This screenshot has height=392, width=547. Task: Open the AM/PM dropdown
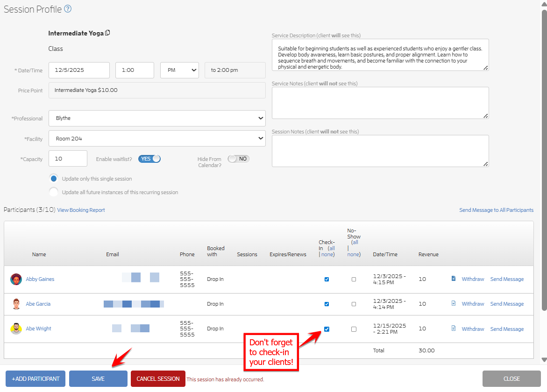point(180,70)
